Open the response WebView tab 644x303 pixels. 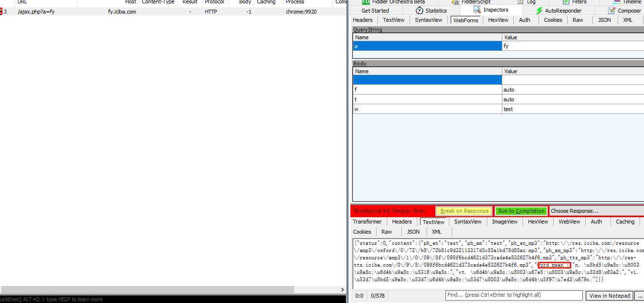[569, 222]
